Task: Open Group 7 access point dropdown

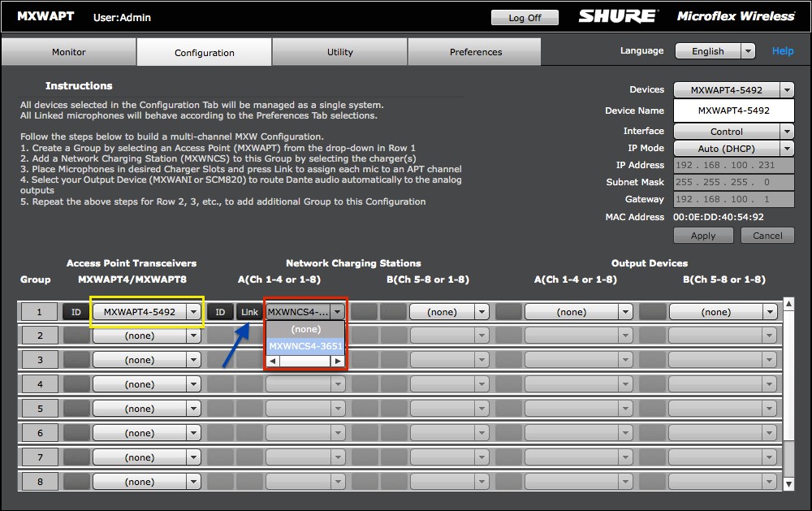Action: 146,457
